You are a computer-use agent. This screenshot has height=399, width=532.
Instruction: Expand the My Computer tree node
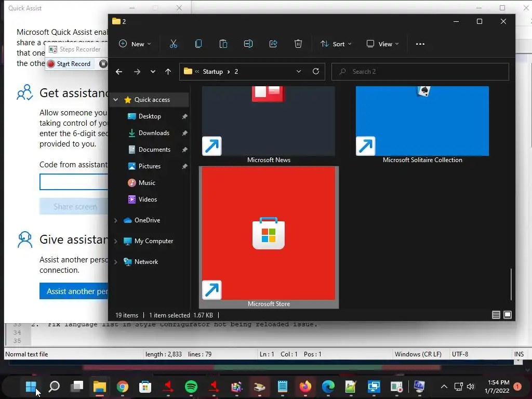click(116, 241)
